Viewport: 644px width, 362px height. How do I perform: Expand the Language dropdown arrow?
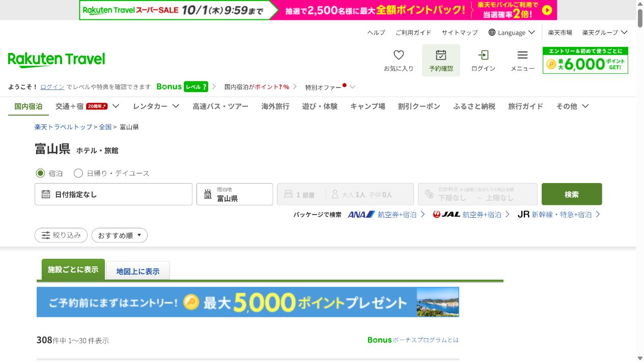(532, 33)
